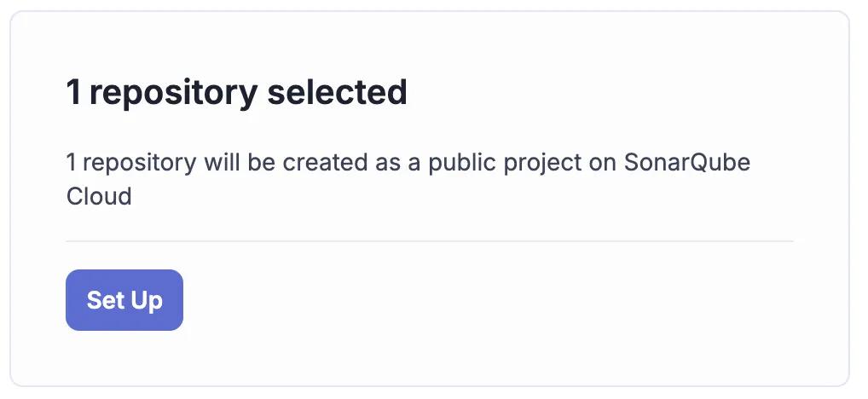Viewport: 868px width, 399px height.
Task: Click the 'will be' text in description
Action: click(x=240, y=163)
